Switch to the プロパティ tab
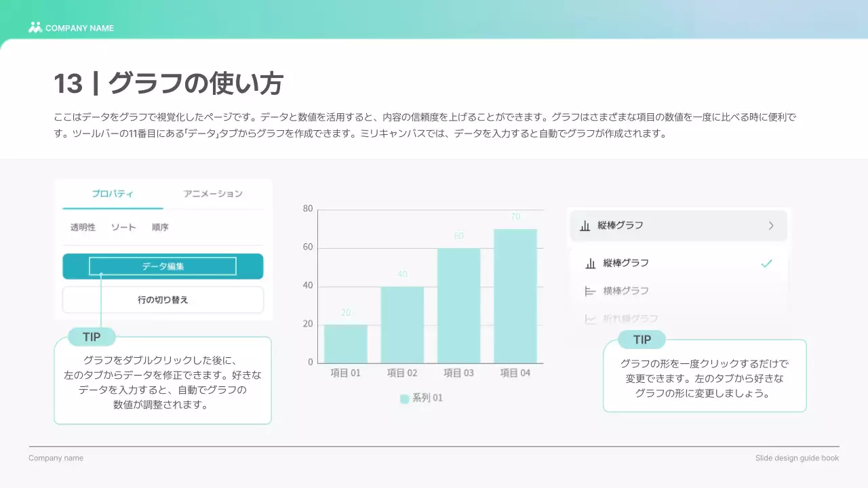The height and width of the screenshot is (488, 868). point(113,194)
